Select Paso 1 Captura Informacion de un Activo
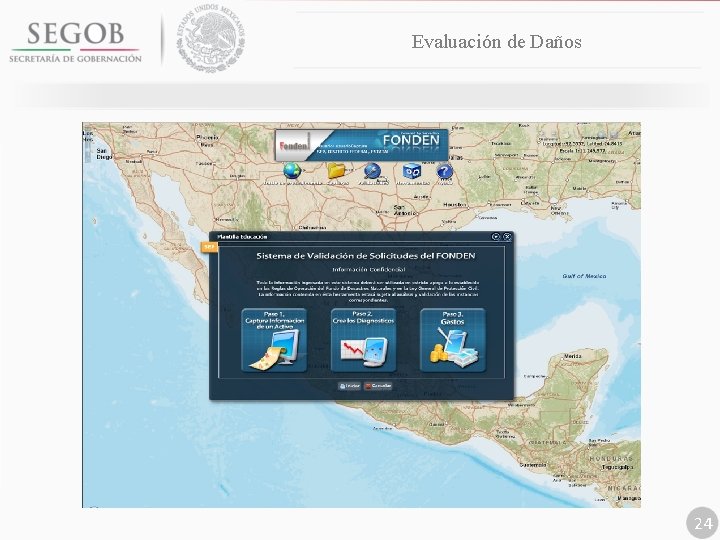Viewport: 720px width, 540px height. coord(274,340)
